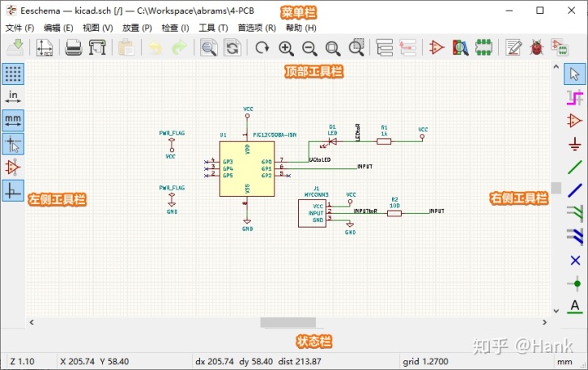Click the vertical scrollbar down arrow
The width and height of the screenshot is (588, 370).
[x=556, y=310]
